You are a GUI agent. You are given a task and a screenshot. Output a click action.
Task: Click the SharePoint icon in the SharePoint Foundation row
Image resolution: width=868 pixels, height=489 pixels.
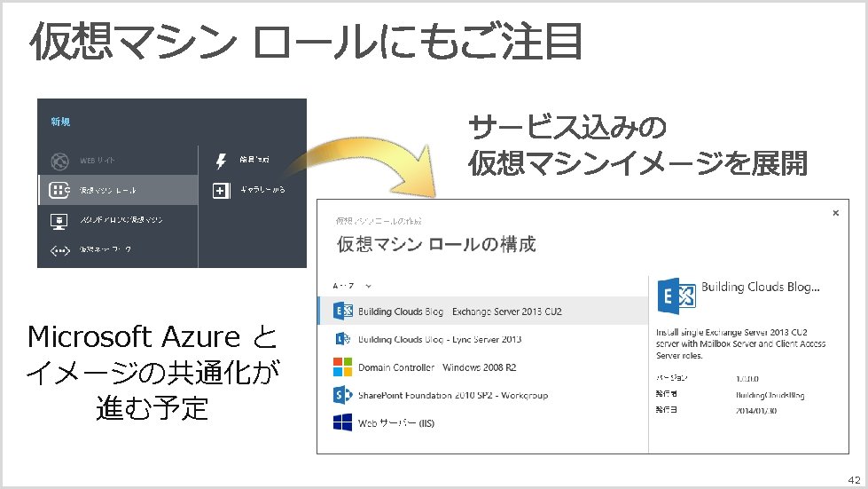(x=342, y=394)
